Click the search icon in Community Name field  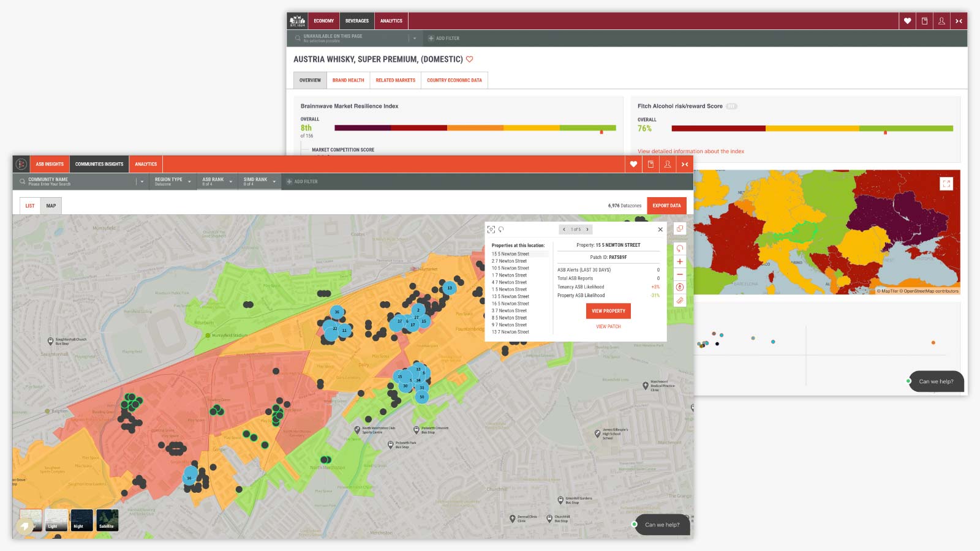[x=23, y=181]
